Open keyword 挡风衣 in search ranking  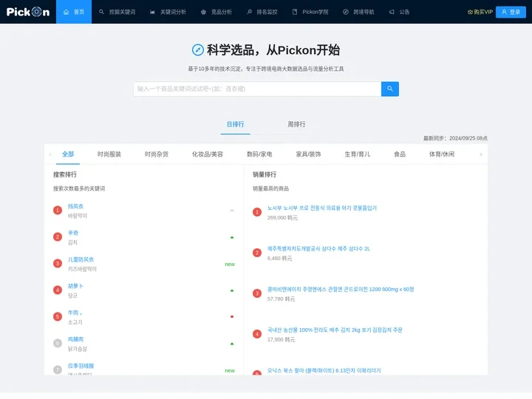[75, 206]
